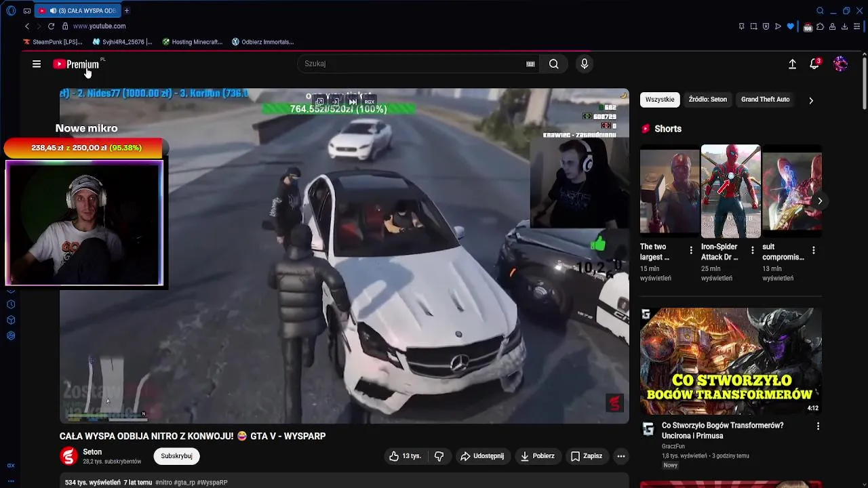
Task: Open Svjhi4R4_25676 bookmark
Action: pos(123,42)
